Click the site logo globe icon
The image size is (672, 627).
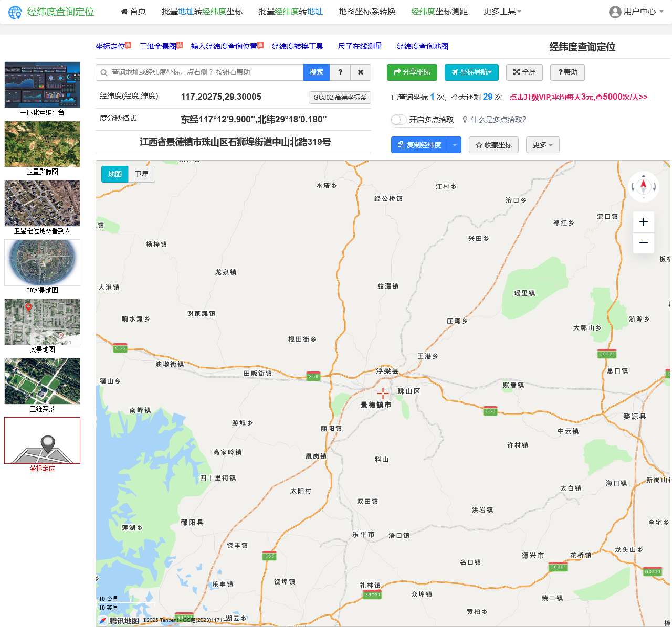[15, 12]
